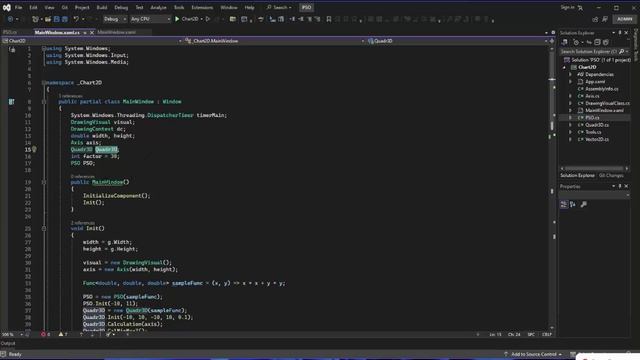
Task: Toggle auto-hide pin on Properties panel
Action: (x=620, y=186)
